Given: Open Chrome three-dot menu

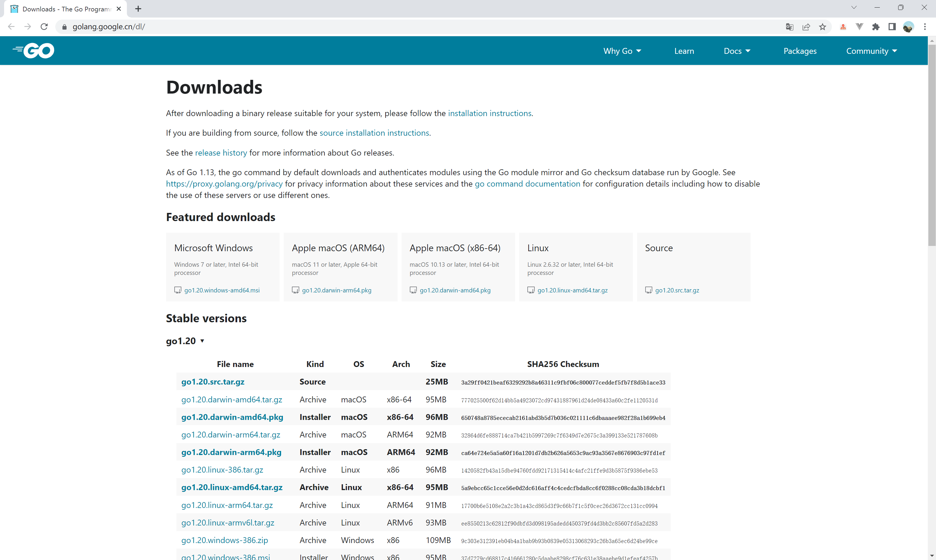Looking at the screenshot, I should (925, 27).
